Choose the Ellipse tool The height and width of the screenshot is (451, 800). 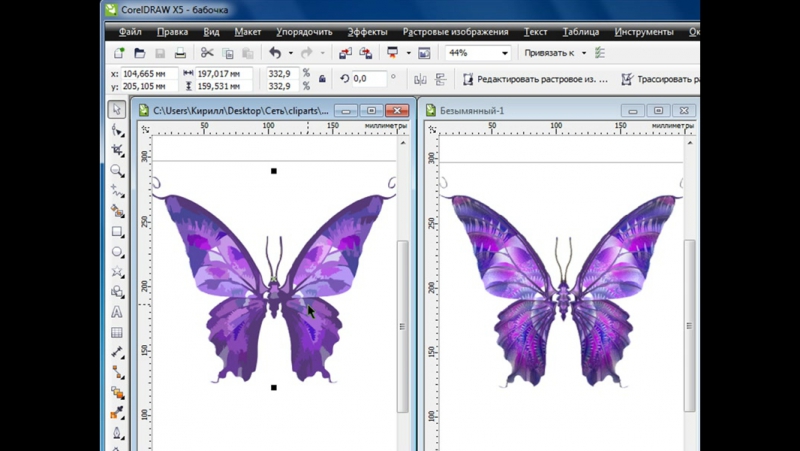(x=117, y=252)
